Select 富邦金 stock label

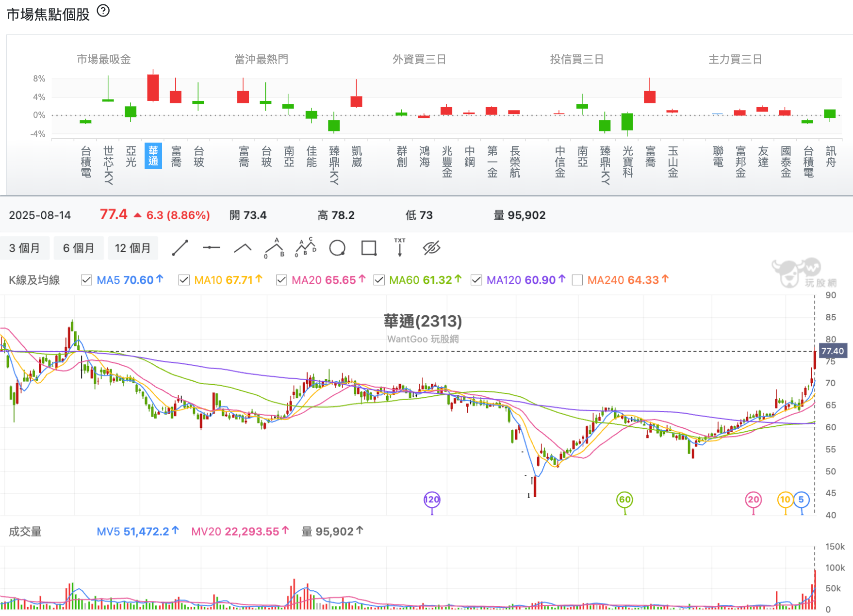pyautogui.click(x=740, y=162)
